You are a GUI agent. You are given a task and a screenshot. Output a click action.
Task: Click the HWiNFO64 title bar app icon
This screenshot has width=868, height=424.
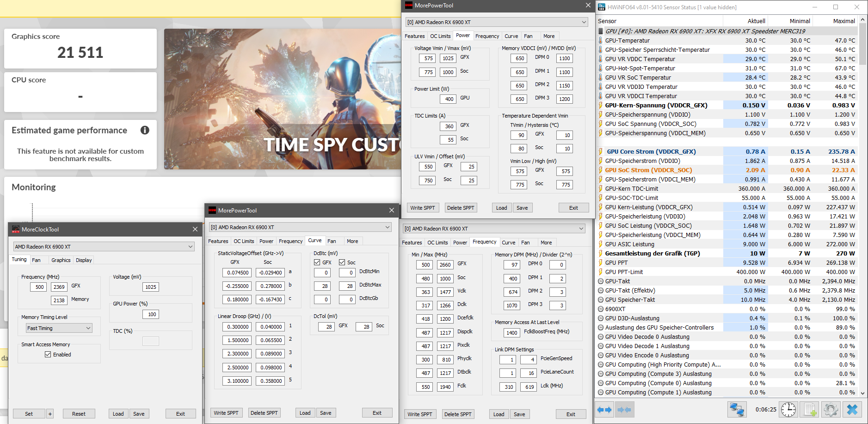click(x=602, y=7)
